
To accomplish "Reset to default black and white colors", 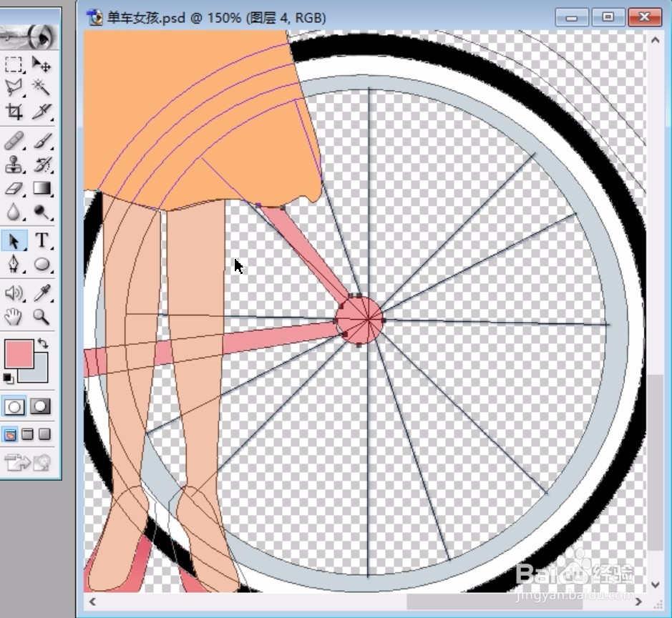I will coord(8,378).
